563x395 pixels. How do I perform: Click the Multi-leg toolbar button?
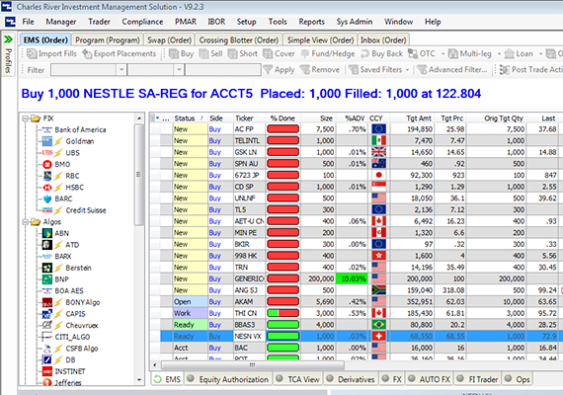[x=470, y=54]
